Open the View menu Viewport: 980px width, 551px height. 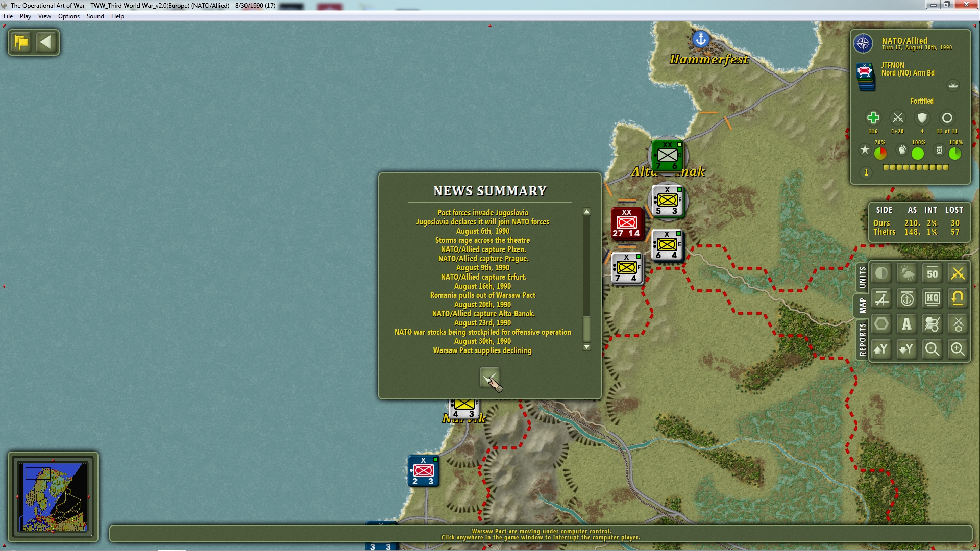44,16
